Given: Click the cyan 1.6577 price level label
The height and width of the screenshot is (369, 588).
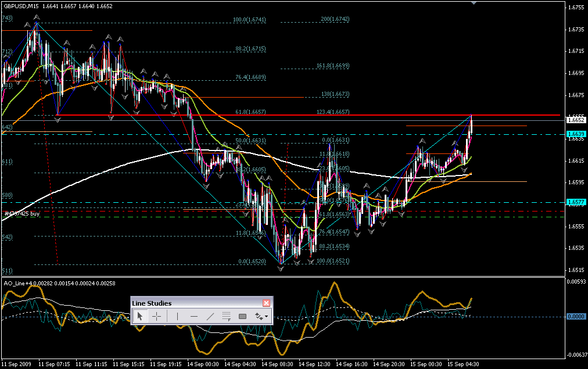Looking at the screenshot, I should [x=576, y=202].
